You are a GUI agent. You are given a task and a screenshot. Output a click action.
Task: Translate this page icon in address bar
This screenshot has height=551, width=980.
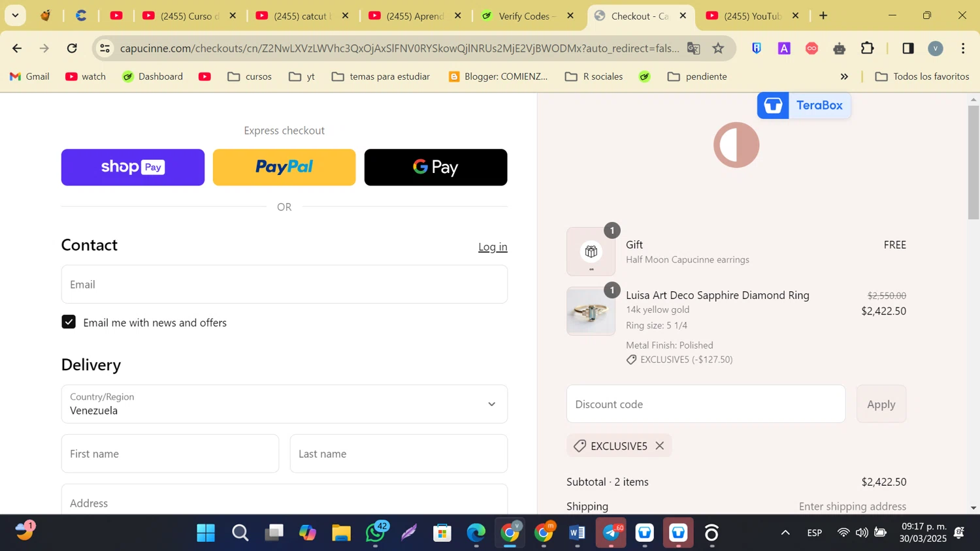(x=693, y=48)
